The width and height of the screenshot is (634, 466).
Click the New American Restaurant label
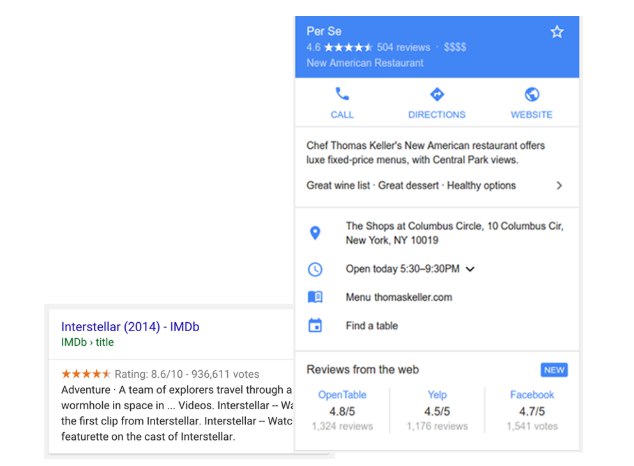365,63
